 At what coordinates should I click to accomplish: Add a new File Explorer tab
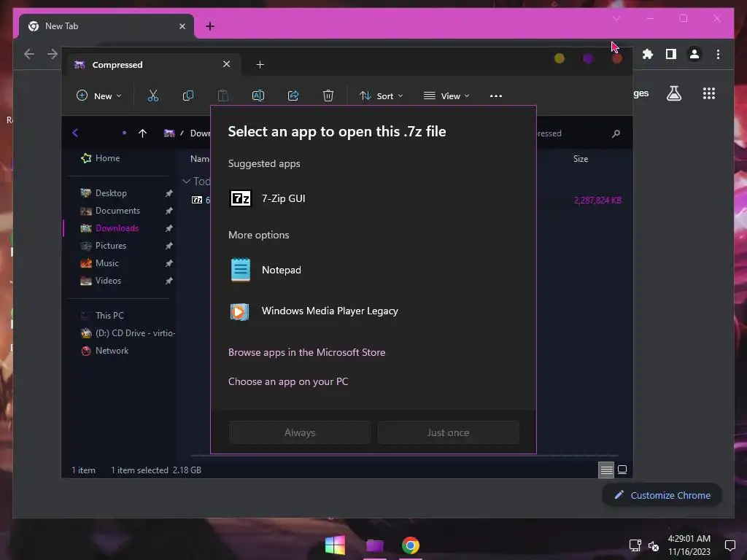click(260, 64)
